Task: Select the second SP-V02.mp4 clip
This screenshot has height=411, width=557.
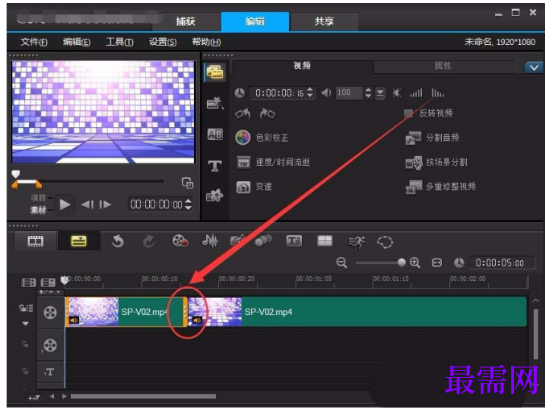Action: (357, 312)
